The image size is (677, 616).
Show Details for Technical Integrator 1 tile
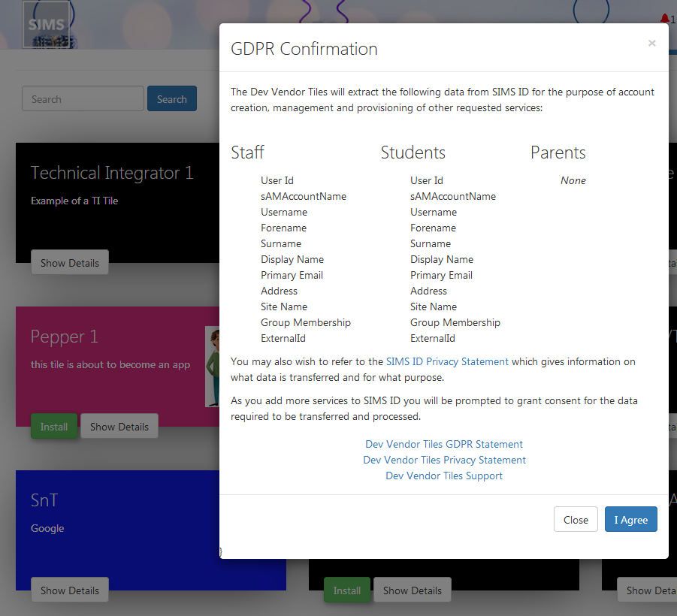[x=70, y=263]
